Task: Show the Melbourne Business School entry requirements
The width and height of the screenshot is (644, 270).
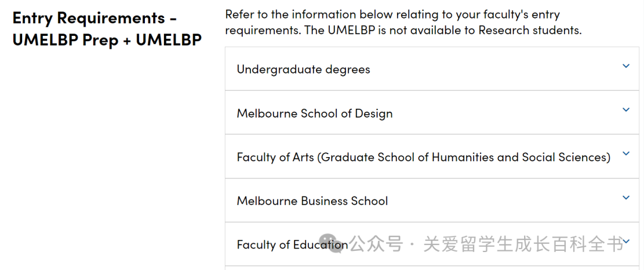Action: 432,201
